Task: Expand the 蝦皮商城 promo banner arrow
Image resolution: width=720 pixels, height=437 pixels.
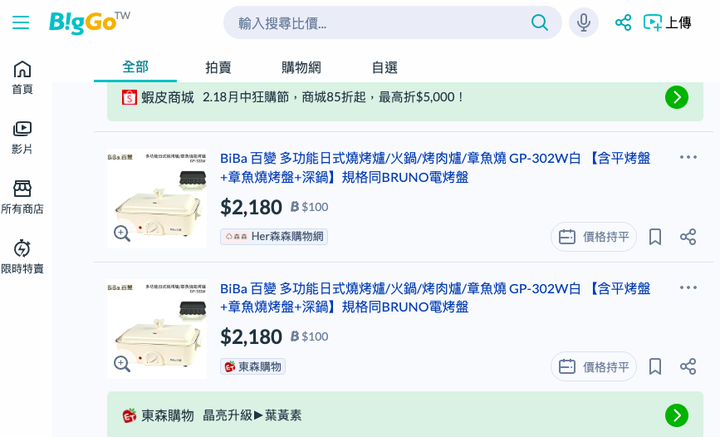Action: pyautogui.click(x=677, y=97)
